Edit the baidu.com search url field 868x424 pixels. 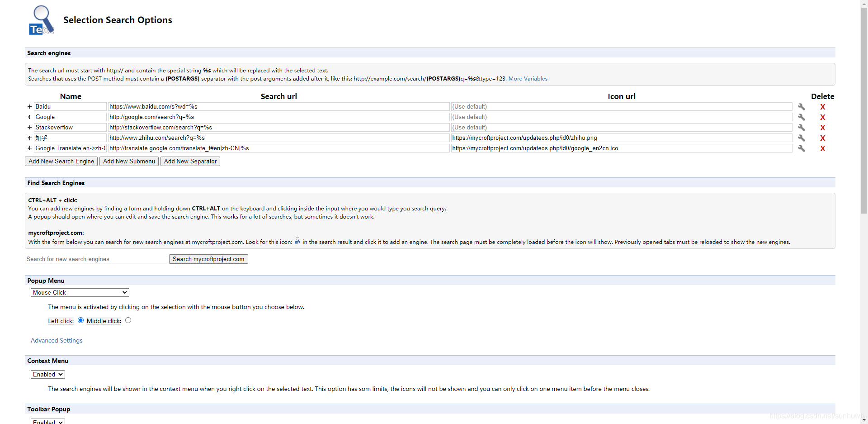[x=278, y=107]
